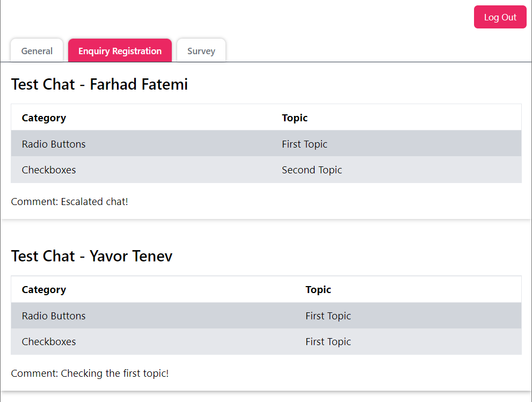
Task: Click First Topic in Yavor's Radio Buttons row
Action: 328,316
